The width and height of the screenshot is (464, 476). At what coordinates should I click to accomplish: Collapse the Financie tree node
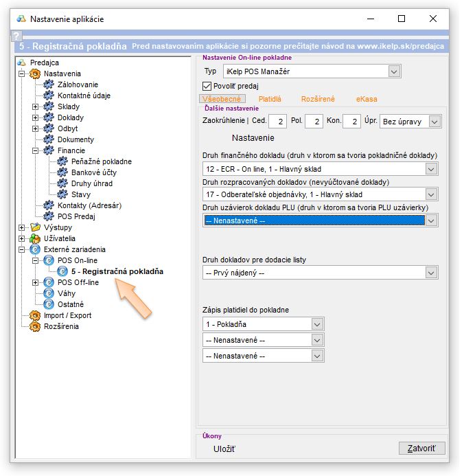(x=35, y=150)
